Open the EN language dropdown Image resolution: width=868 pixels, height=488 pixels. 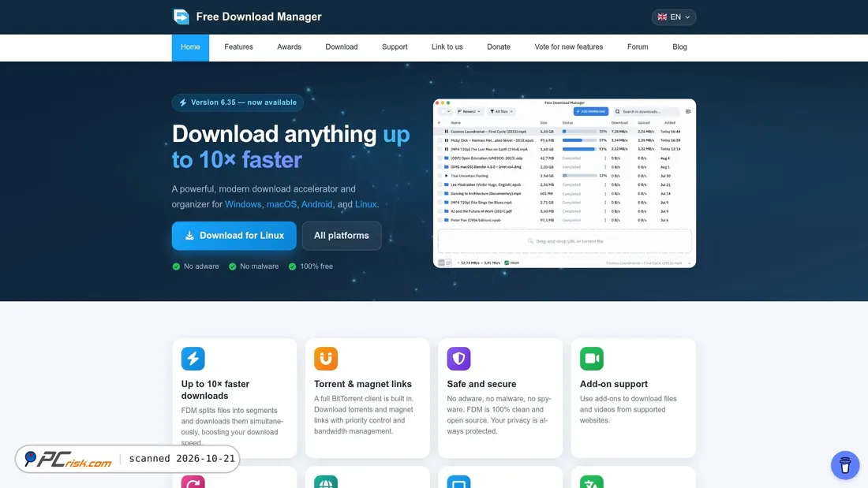pyautogui.click(x=674, y=17)
